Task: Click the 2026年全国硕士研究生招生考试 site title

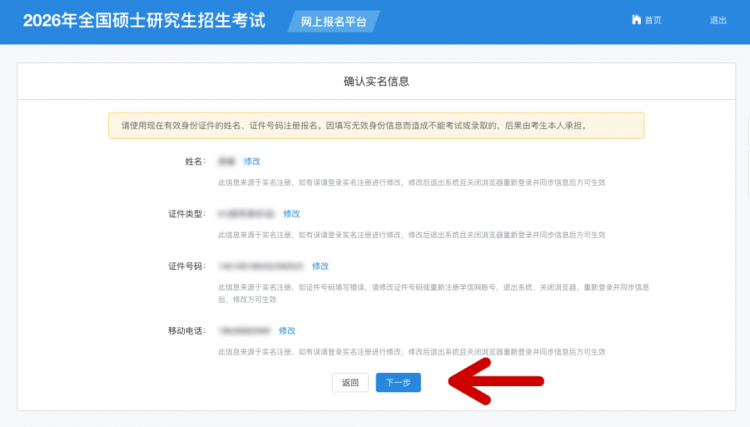Action: pyautogui.click(x=144, y=21)
